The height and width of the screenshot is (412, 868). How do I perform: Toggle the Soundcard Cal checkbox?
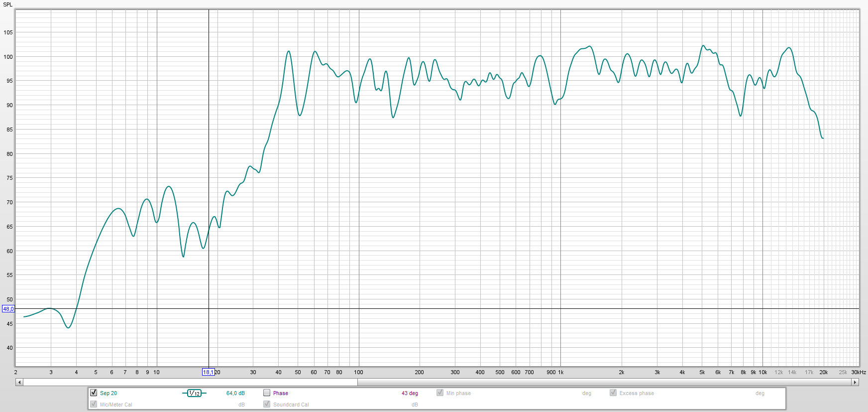[x=267, y=404]
